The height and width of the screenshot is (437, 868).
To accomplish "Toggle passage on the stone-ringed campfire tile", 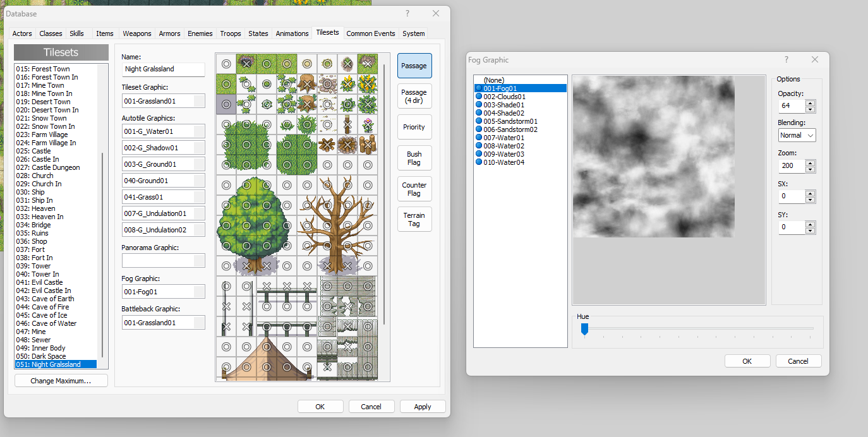I will (x=347, y=145).
